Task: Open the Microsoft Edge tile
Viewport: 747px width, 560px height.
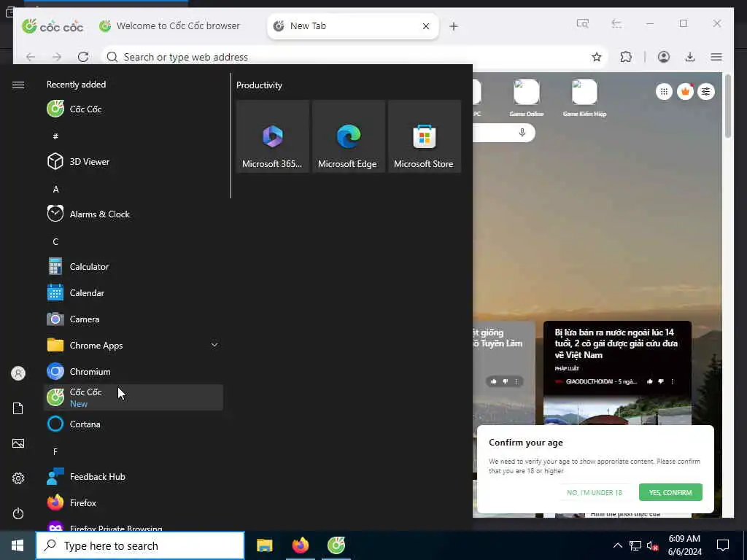Action: [349, 136]
